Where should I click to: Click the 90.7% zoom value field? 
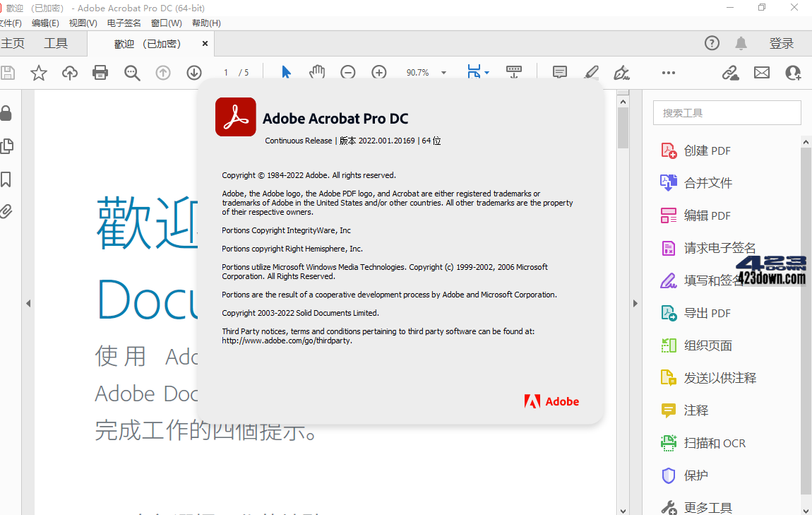(x=418, y=73)
